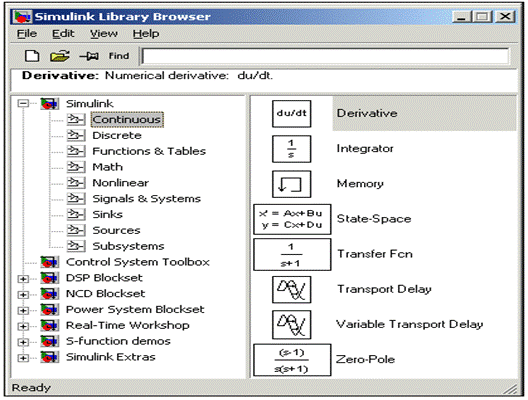Open the Help menu
Screen dimensions: 528x400
point(146,34)
